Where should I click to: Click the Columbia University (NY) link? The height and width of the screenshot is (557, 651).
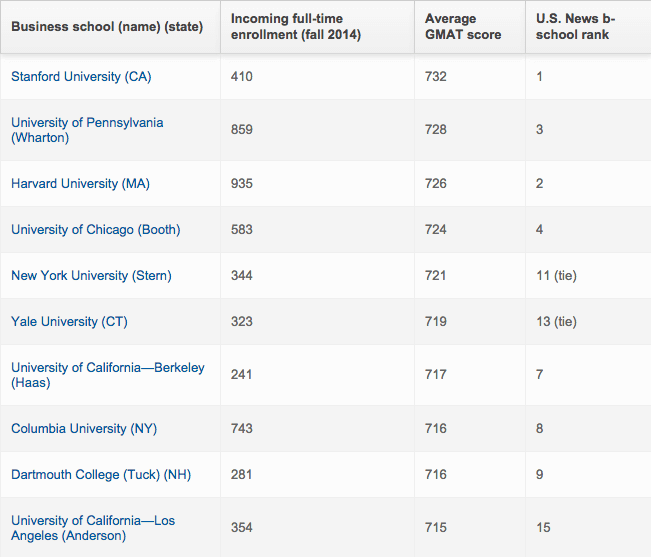84,428
